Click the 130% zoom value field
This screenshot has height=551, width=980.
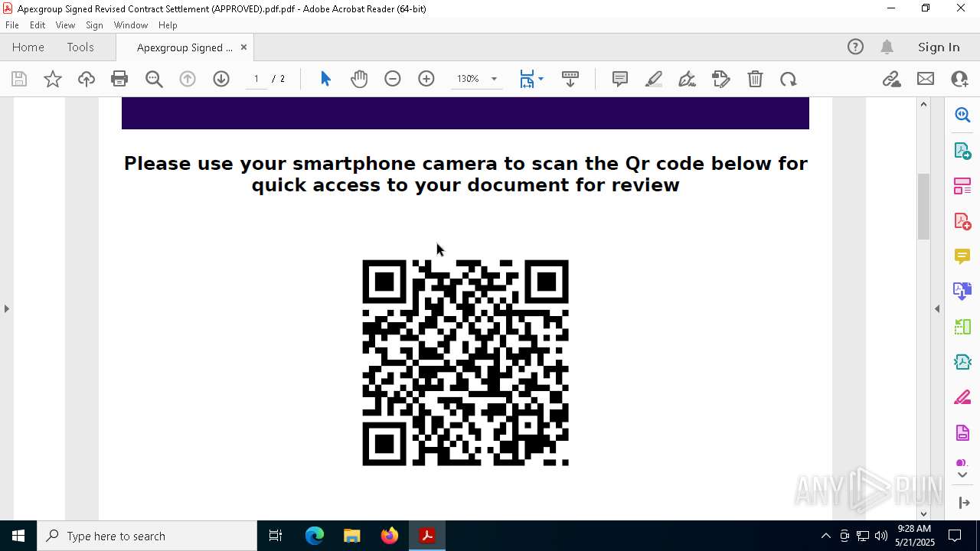(x=468, y=79)
